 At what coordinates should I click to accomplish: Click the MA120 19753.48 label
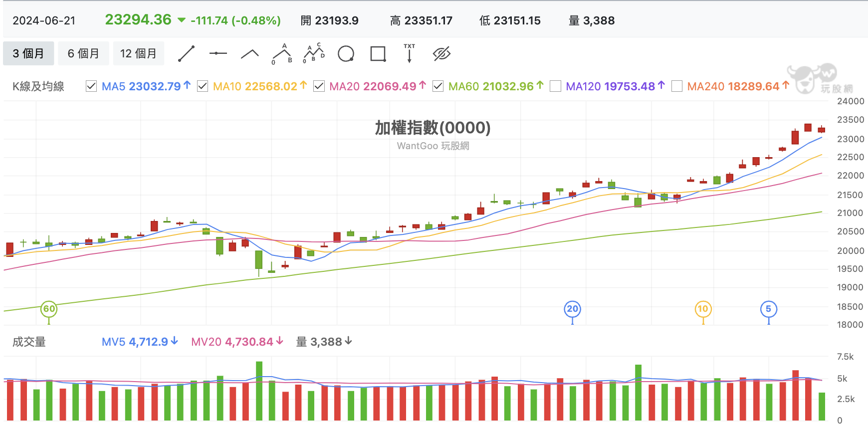coord(615,86)
